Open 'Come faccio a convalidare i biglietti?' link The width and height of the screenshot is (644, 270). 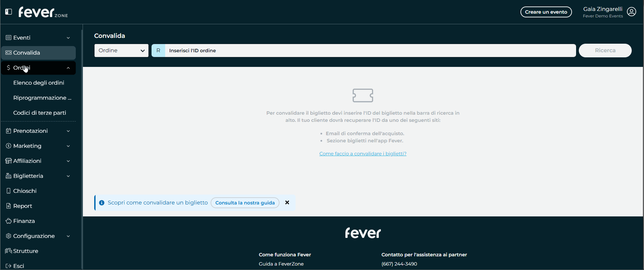[363, 154]
